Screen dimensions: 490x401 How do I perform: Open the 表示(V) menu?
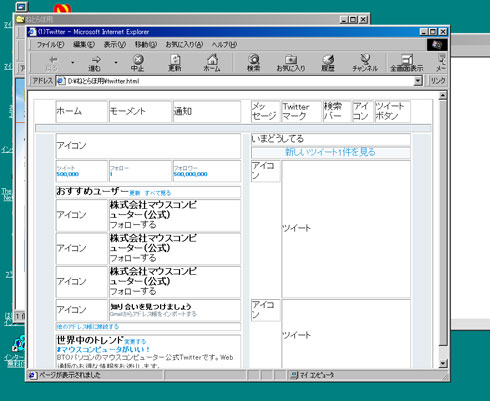tap(114, 45)
